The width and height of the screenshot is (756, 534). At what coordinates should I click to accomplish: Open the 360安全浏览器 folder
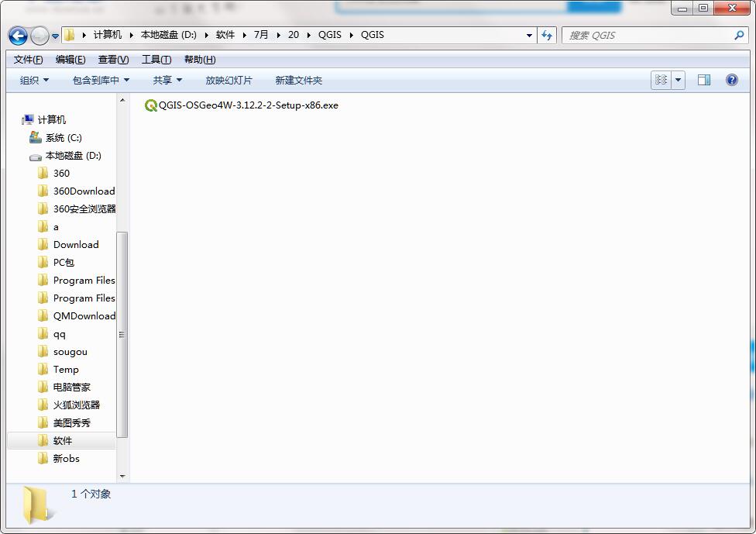point(84,209)
